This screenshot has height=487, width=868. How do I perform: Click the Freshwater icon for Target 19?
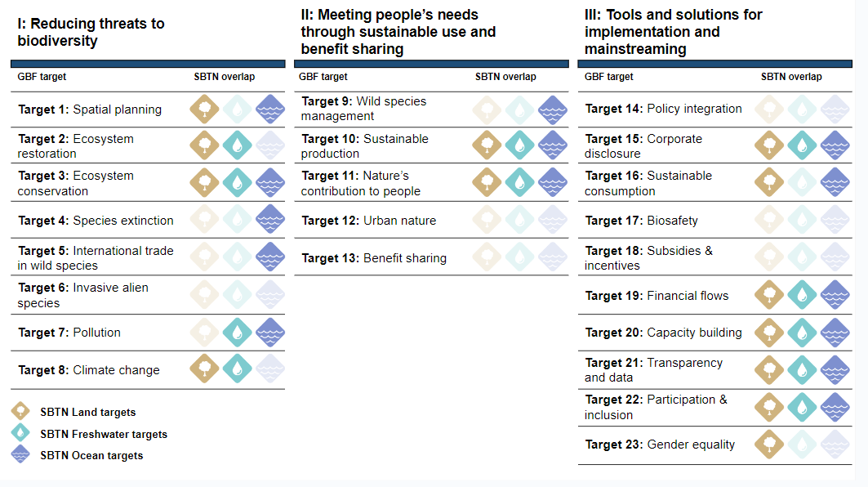click(x=803, y=295)
